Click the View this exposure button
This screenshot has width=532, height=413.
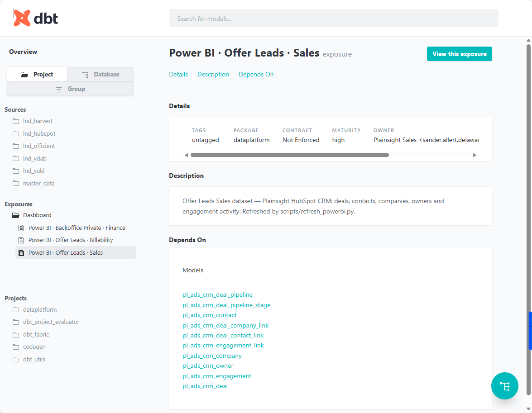460,54
